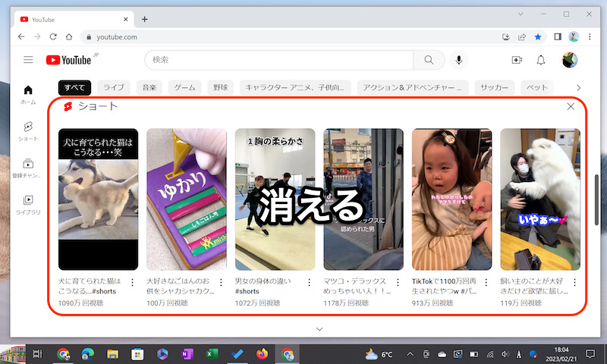Open the Windows weather widget showing 6°C

click(379, 354)
